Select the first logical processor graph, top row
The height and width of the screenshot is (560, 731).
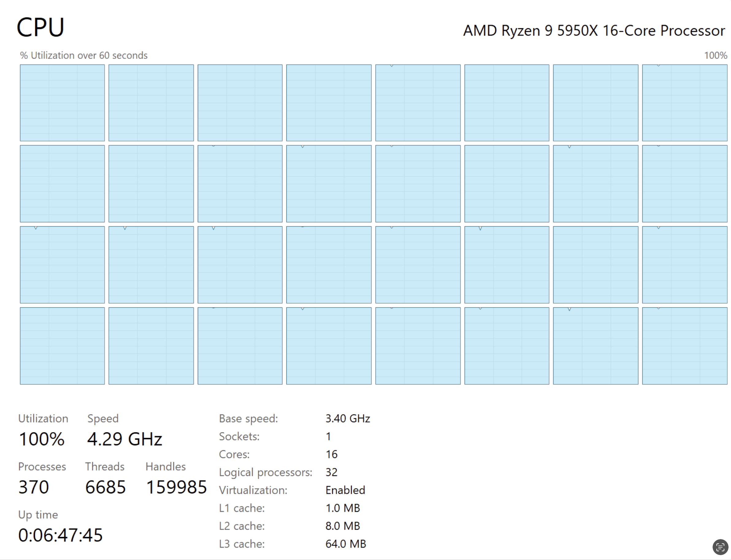[62, 103]
